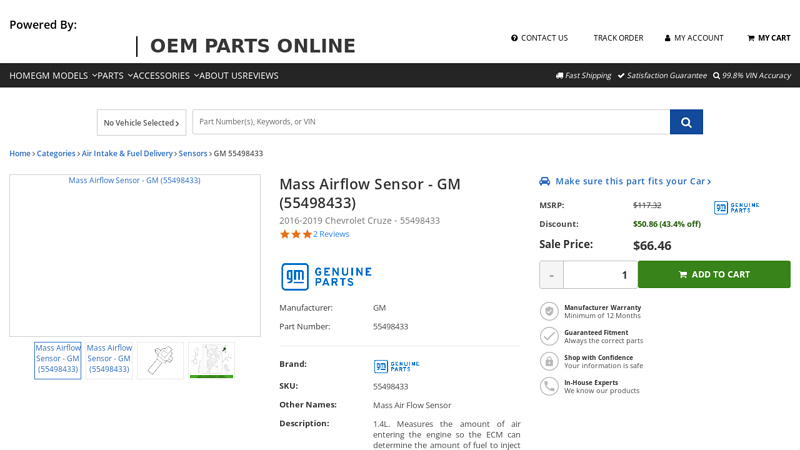Viewport: 800px width, 450px height.
Task: Click the main product image area
Action: [x=135, y=256]
